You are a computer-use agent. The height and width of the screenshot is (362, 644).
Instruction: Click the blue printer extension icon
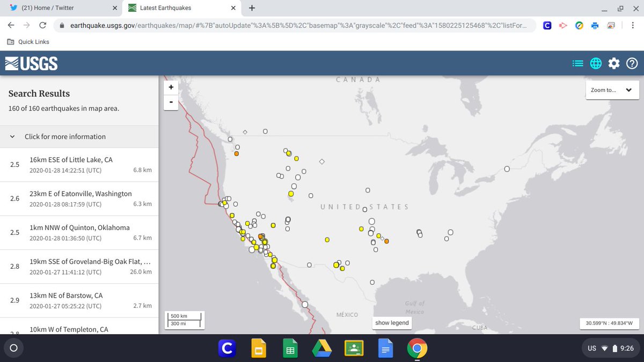595,25
